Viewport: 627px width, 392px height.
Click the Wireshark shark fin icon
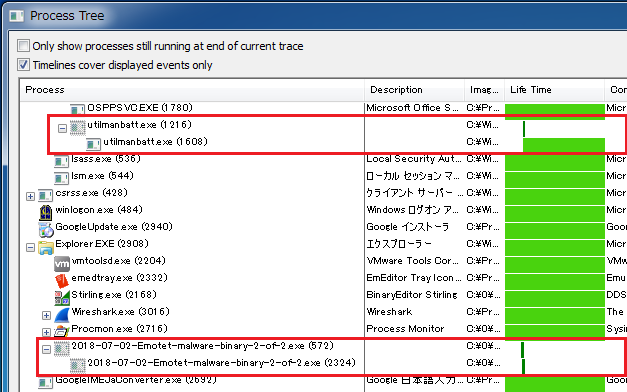click(x=62, y=314)
